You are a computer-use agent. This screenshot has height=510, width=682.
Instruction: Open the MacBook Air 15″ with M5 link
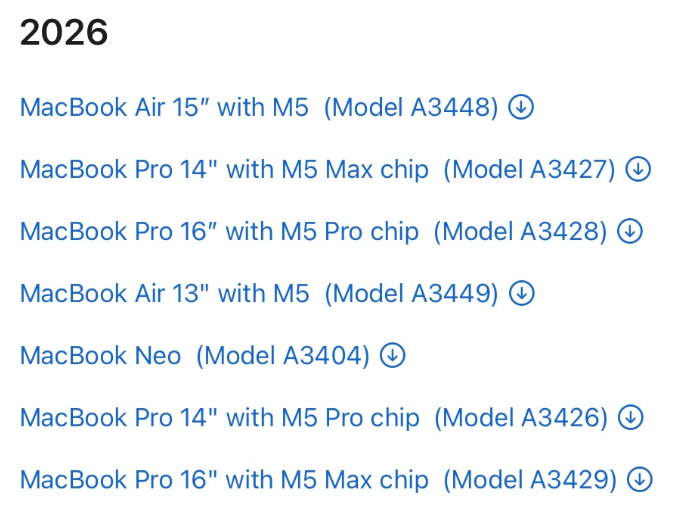click(164, 107)
